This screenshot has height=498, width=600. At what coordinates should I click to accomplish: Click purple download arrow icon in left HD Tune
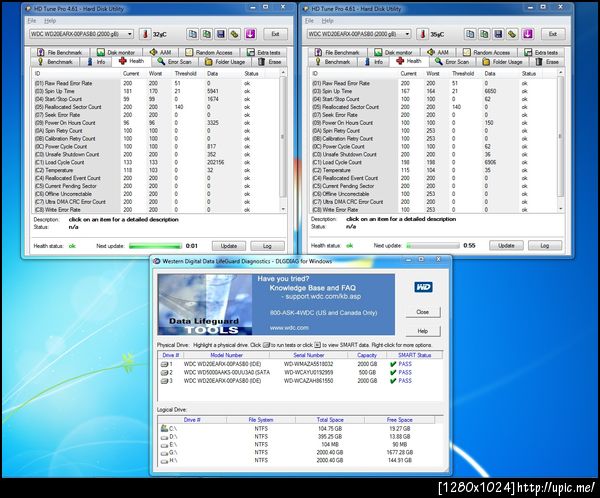pos(250,34)
